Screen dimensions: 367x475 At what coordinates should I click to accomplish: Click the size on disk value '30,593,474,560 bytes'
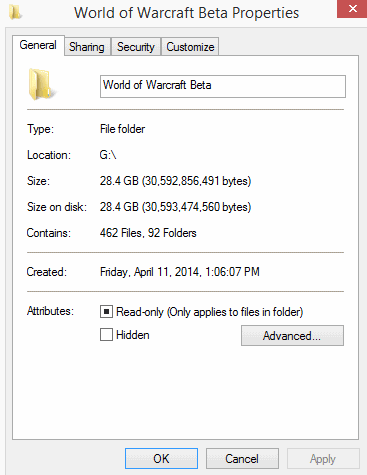point(197,207)
